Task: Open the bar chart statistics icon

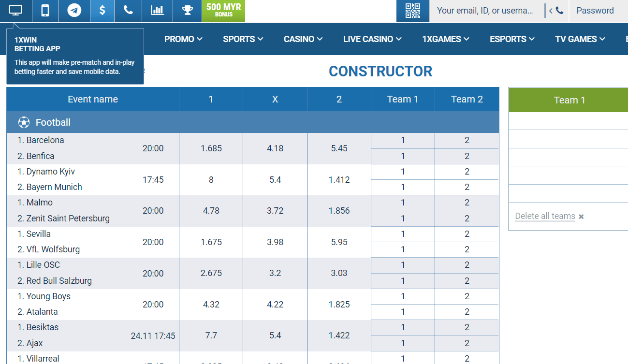Action: 157,11
